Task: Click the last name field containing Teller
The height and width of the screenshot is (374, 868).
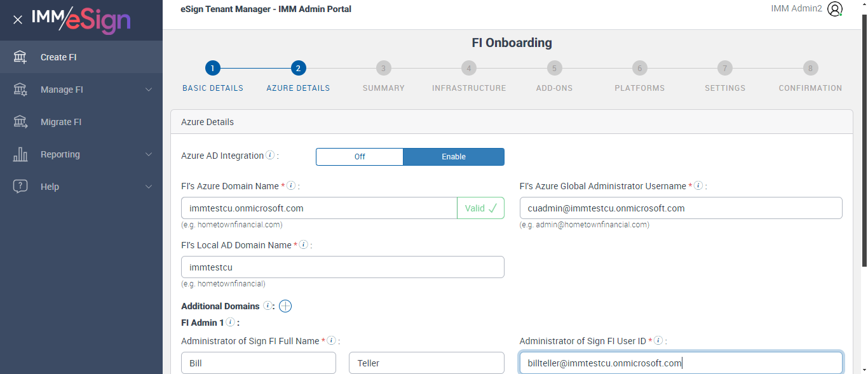Action: 426,363
